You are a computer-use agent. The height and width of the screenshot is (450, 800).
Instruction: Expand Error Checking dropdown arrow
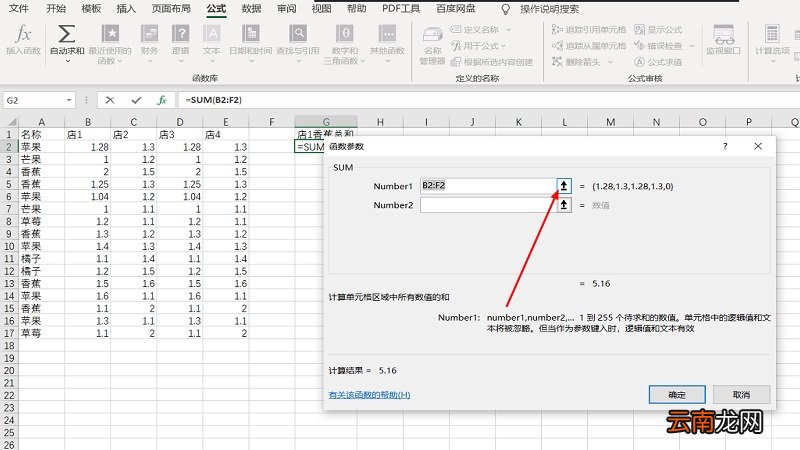pos(692,46)
